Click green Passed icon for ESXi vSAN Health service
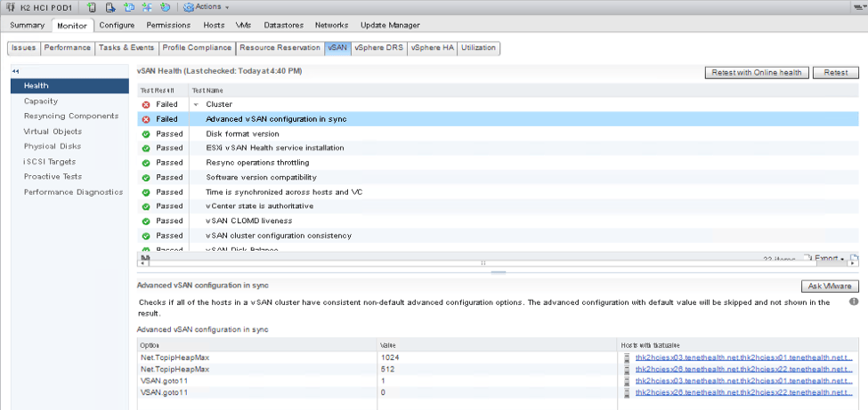 tap(146, 149)
